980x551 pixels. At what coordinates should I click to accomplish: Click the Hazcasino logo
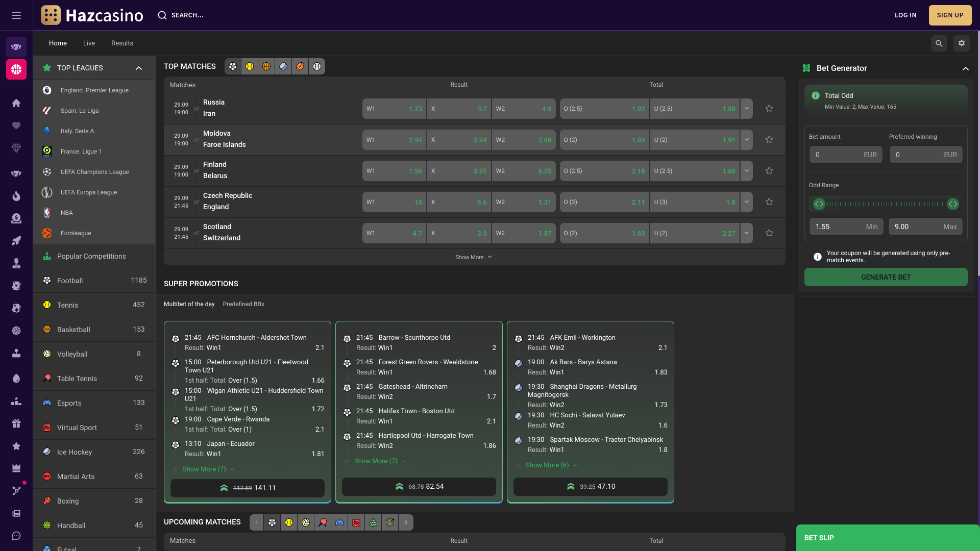(x=92, y=15)
